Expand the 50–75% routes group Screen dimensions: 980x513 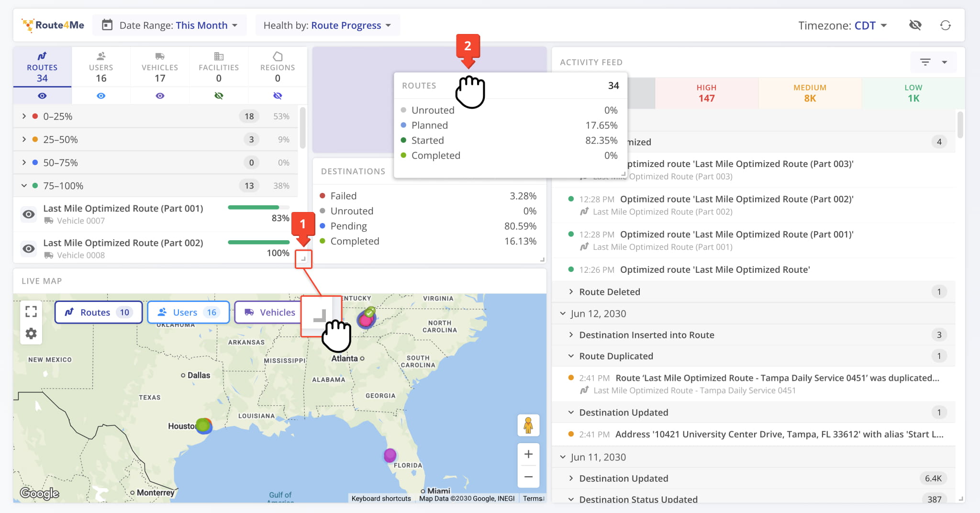[x=24, y=162]
